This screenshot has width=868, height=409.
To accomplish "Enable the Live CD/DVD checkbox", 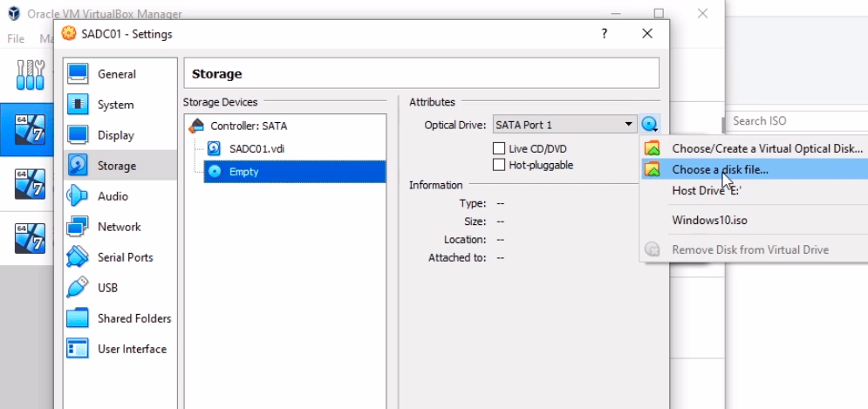I will tap(499, 148).
